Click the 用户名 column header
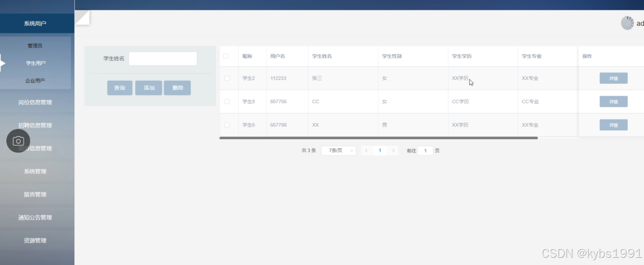The height and width of the screenshot is (265, 644). (x=278, y=56)
